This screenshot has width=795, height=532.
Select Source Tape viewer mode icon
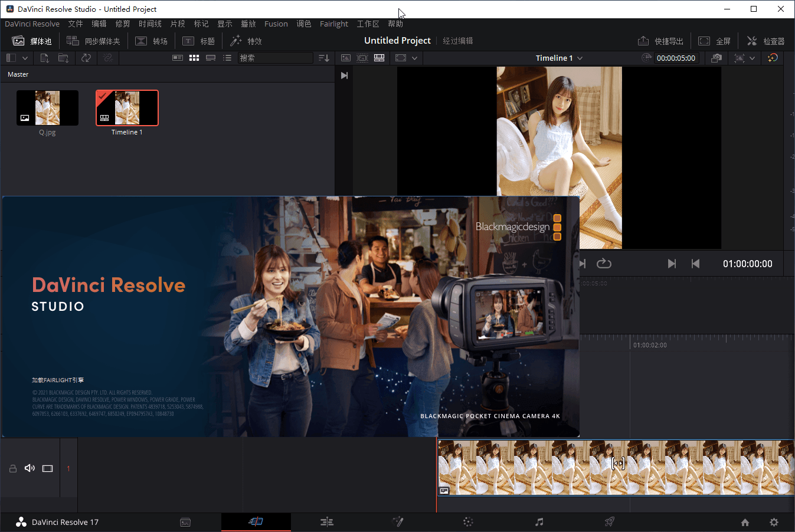coord(362,58)
